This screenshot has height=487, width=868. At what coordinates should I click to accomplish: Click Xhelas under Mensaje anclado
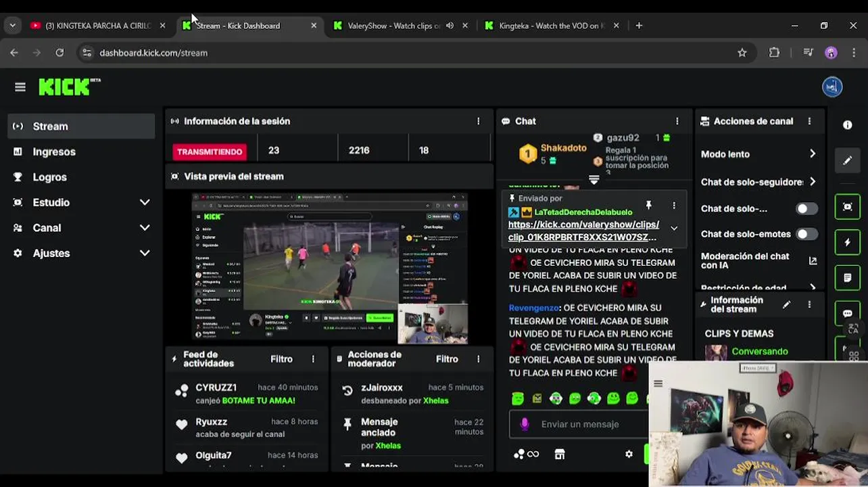pyautogui.click(x=388, y=446)
